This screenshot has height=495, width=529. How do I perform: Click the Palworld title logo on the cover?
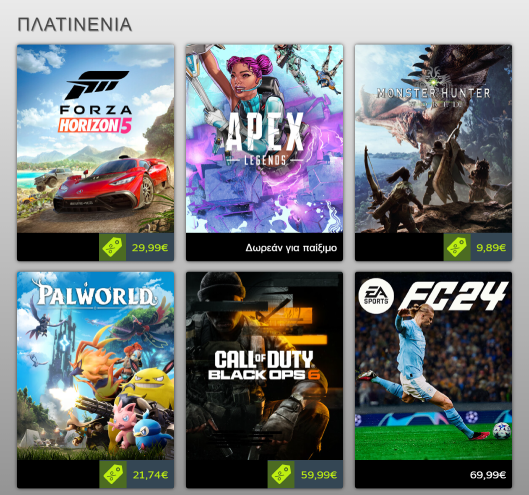click(94, 293)
